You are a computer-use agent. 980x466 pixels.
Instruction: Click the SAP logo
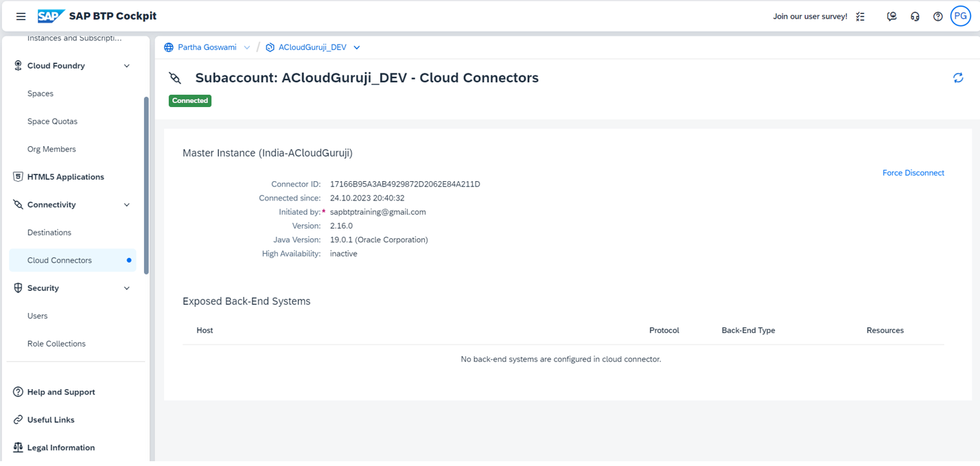click(51, 16)
